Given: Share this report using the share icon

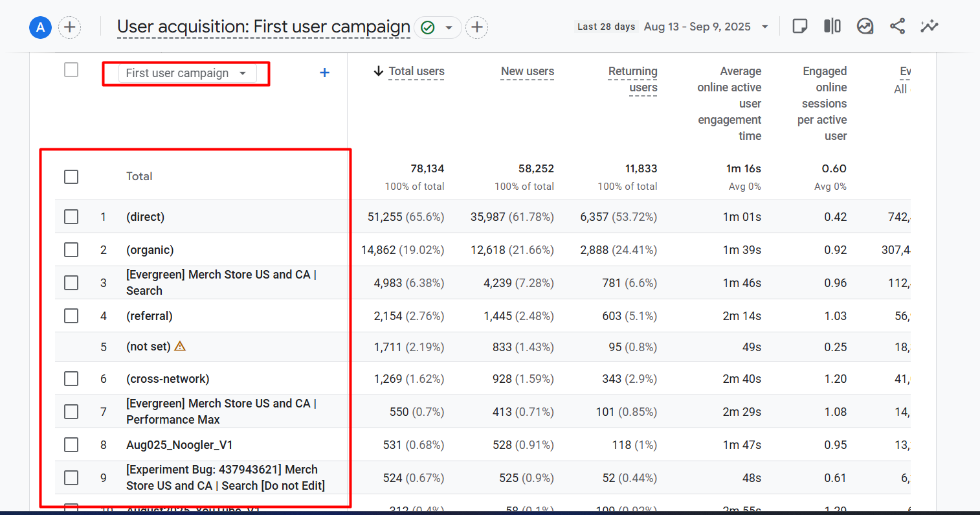Looking at the screenshot, I should pos(897,27).
